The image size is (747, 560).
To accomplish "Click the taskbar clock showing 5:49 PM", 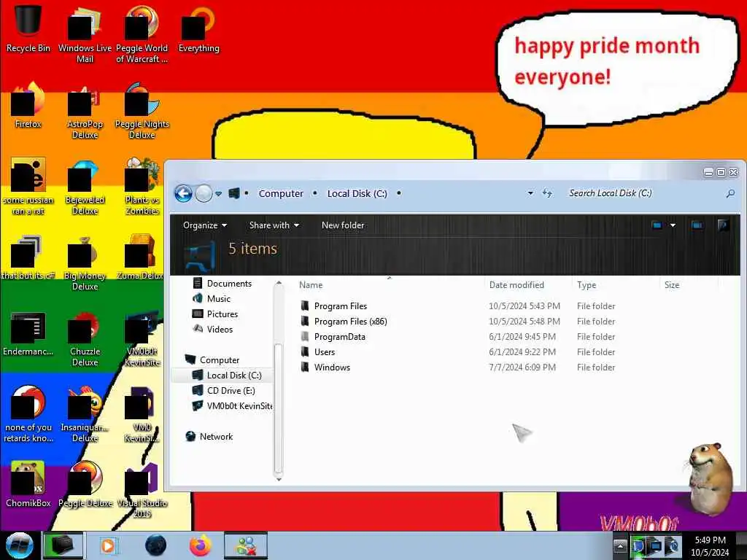I will (710, 546).
